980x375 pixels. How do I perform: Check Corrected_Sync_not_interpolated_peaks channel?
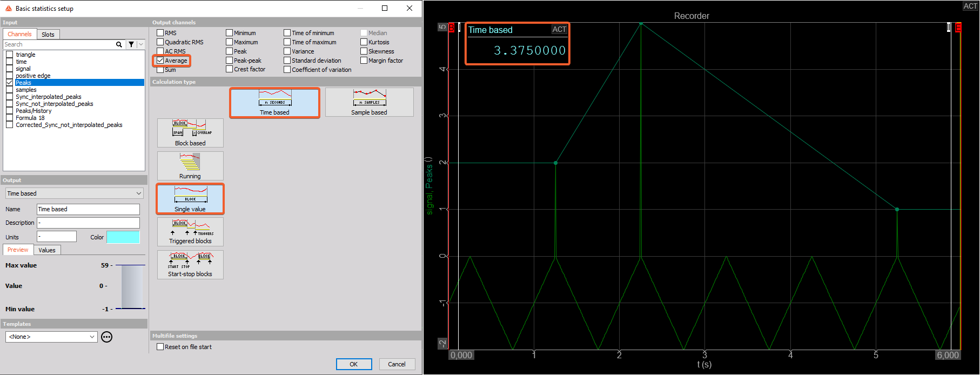[10, 125]
